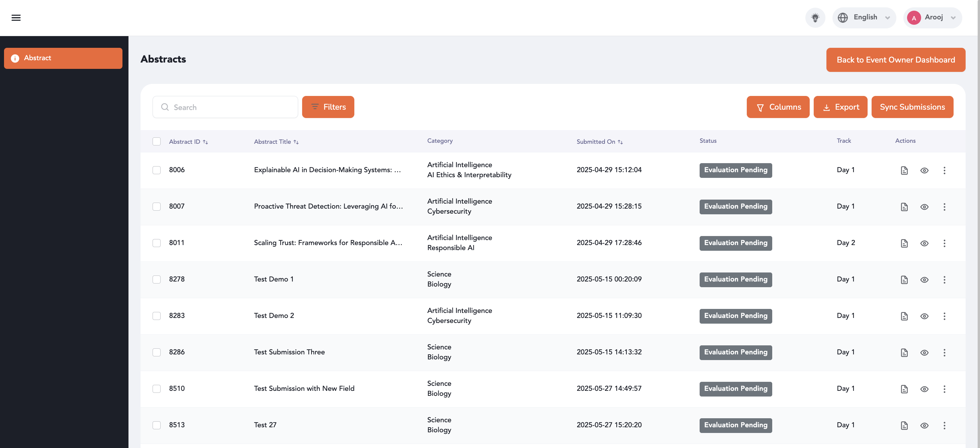Viewport: 980px width, 448px height.
Task: Open more options for abstract 8011
Action: point(944,244)
